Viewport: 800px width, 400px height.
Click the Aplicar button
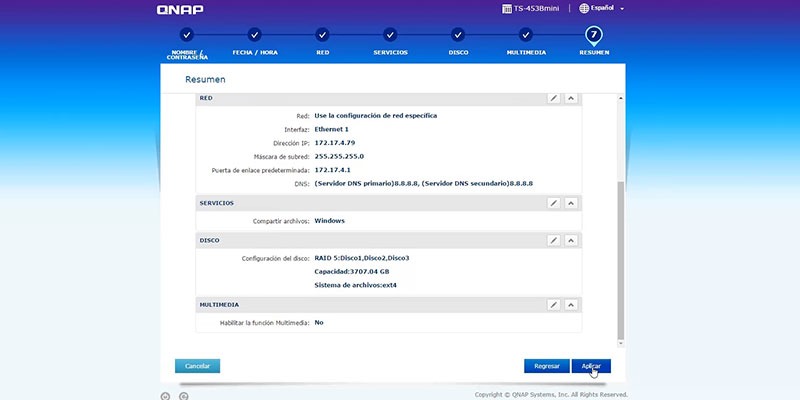coord(591,366)
